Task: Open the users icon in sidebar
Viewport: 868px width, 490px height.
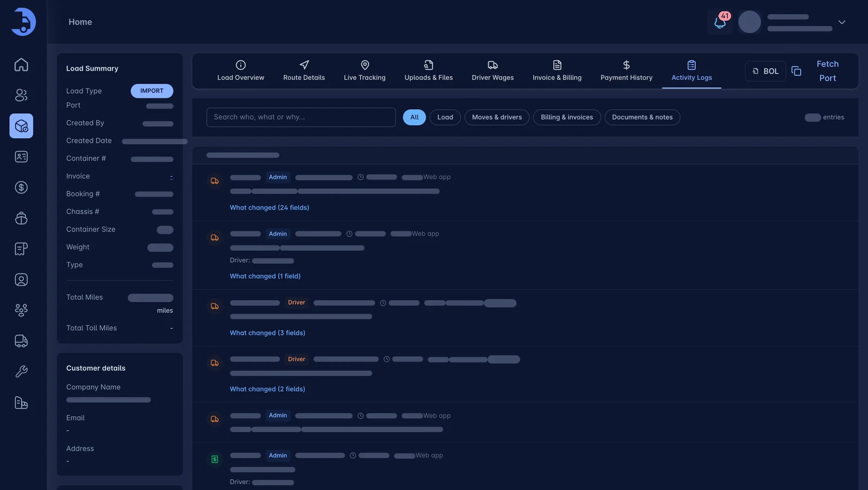Action: click(21, 95)
